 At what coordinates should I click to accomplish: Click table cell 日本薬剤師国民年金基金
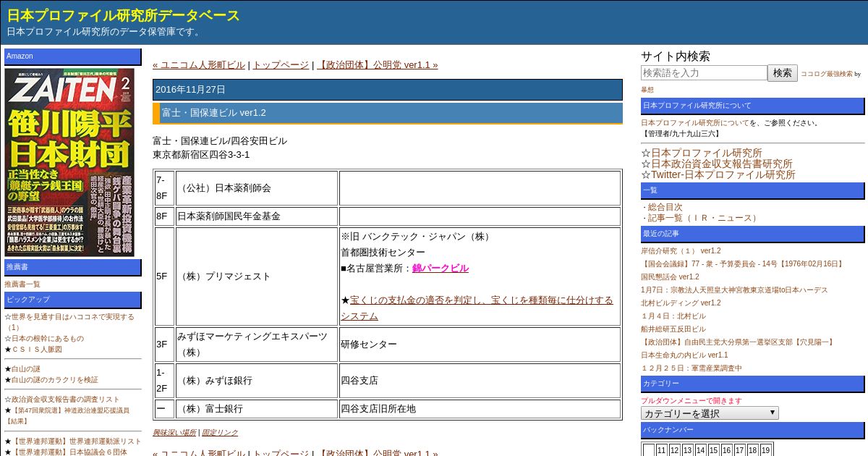pyautogui.click(x=257, y=216)
